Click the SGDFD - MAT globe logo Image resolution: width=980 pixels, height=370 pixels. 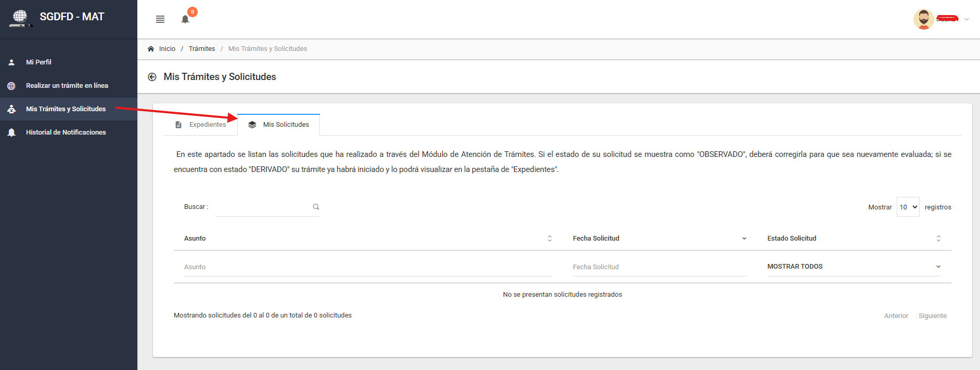[20, 18]
